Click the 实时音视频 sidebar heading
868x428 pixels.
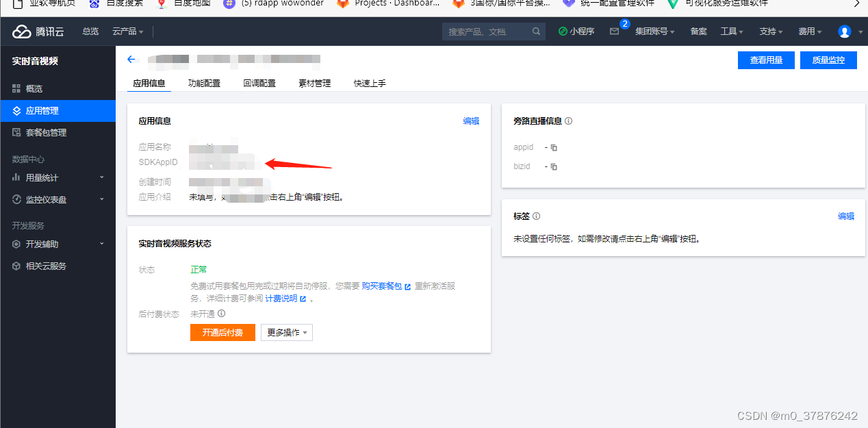click(35, 61)
